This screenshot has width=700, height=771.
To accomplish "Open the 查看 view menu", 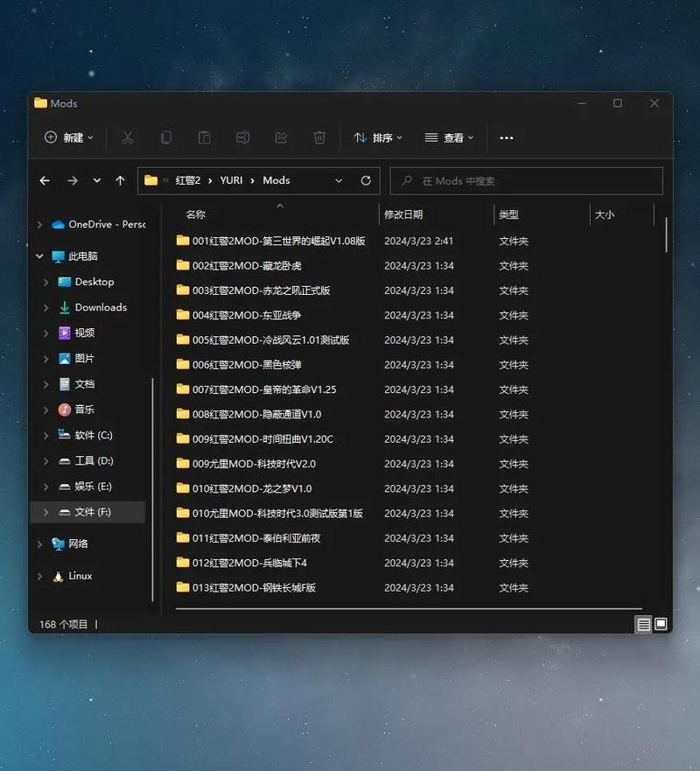I will 449,137.
